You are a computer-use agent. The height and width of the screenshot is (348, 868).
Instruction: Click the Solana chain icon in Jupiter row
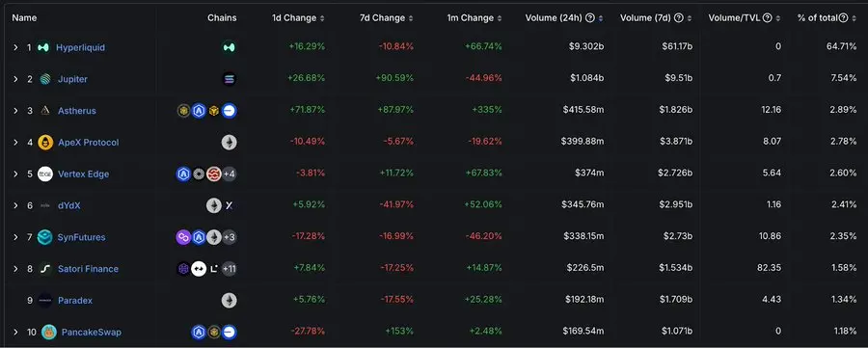(x=230, y=79)
